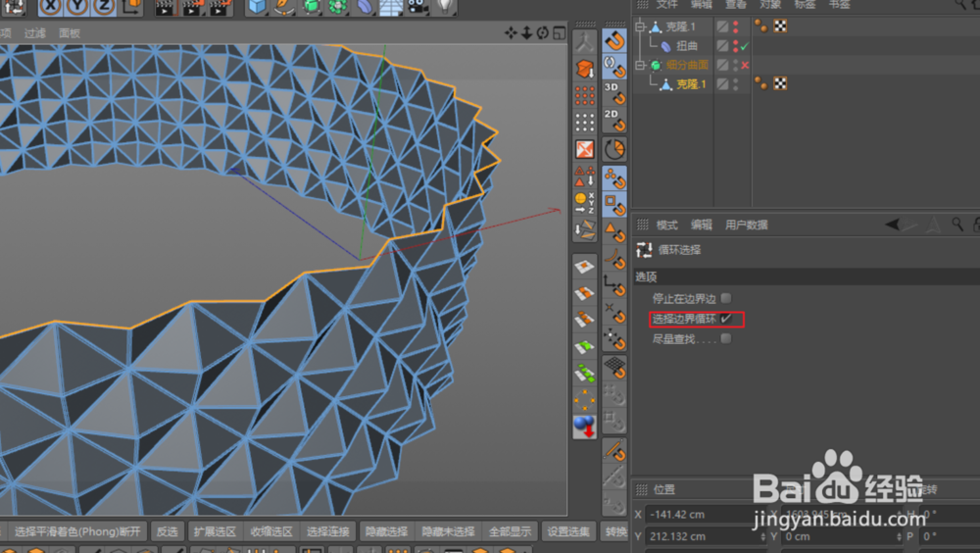The height and width of the screenshot is (553, 980).
Task: Toggle the Y axis lock
Action: (x=76, y=7)
